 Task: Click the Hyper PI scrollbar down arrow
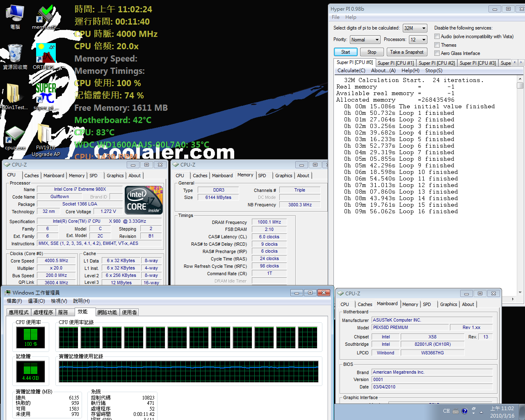(x=520, y=292)
